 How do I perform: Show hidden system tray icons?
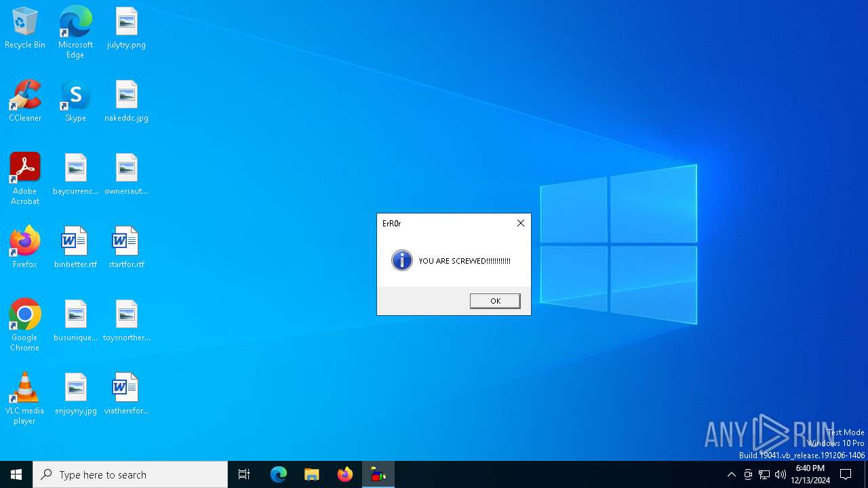[731, 474]
